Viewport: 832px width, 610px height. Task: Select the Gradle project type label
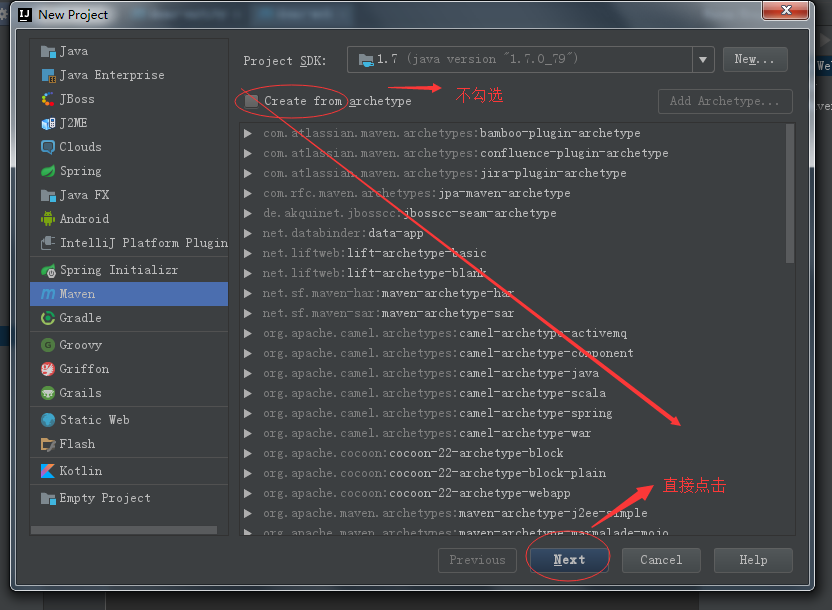(81, 318)
